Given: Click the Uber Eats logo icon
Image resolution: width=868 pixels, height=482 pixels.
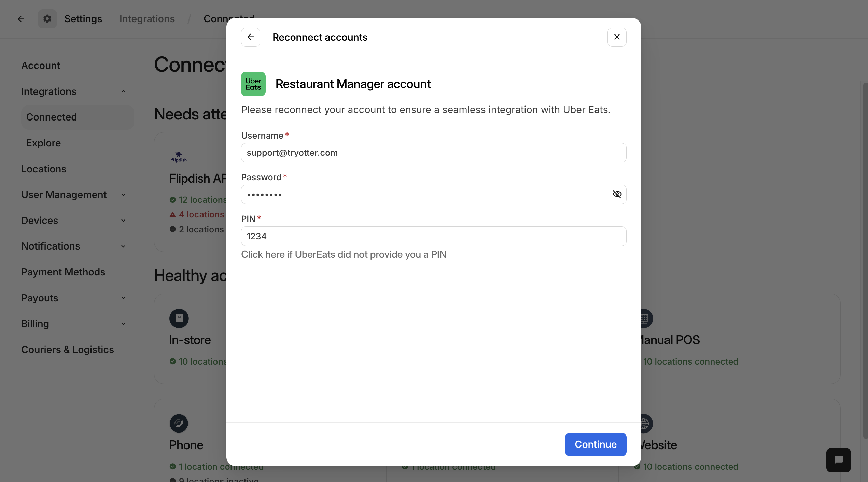Looking at the screenshot, I should point(253,84).
